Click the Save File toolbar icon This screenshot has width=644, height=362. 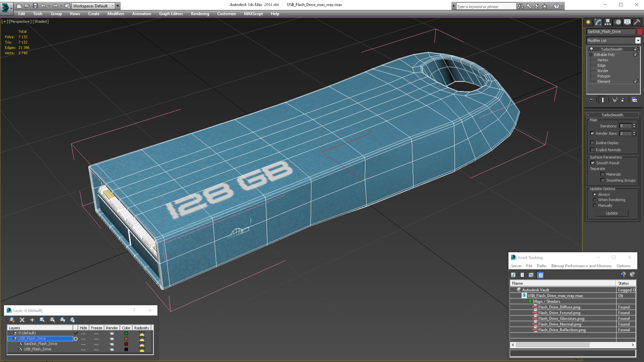point(35,6)
